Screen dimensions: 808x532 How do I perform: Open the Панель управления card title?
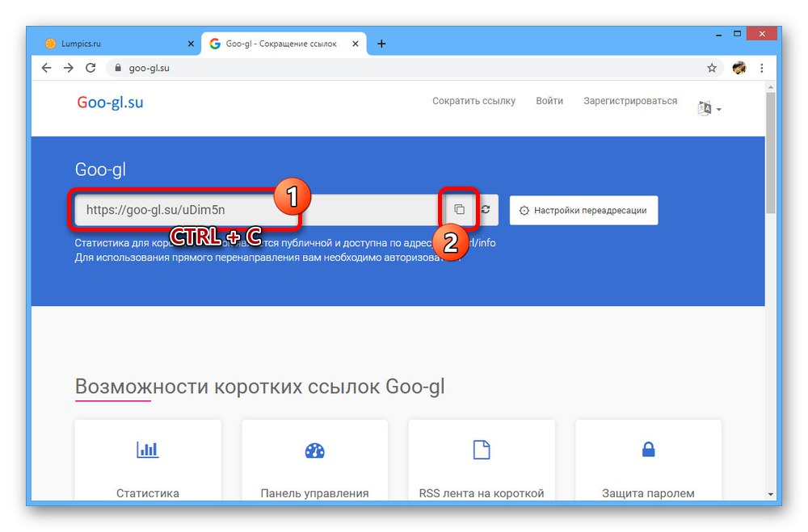point(314,493)
